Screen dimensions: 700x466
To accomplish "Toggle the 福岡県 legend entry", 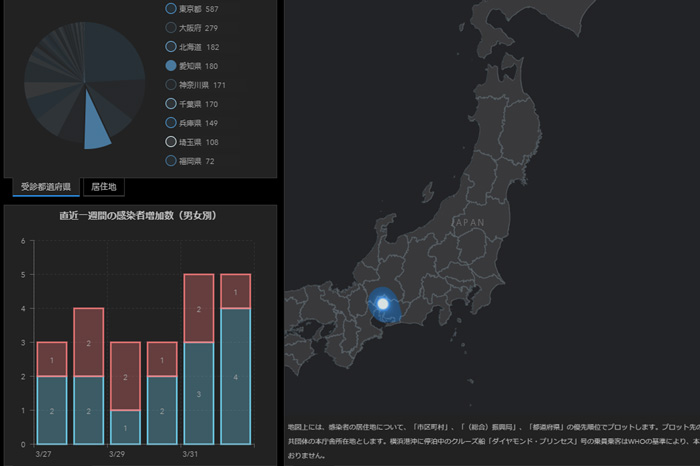I will pyautogui.click(x=170, y=160).
